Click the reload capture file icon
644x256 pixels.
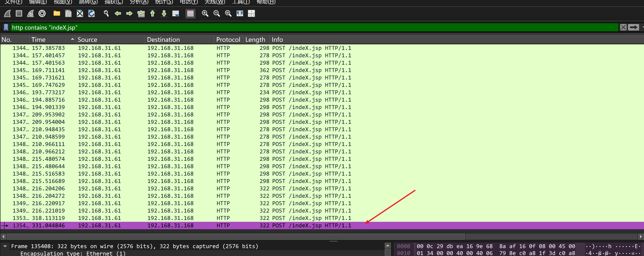[x=92, y=13]
